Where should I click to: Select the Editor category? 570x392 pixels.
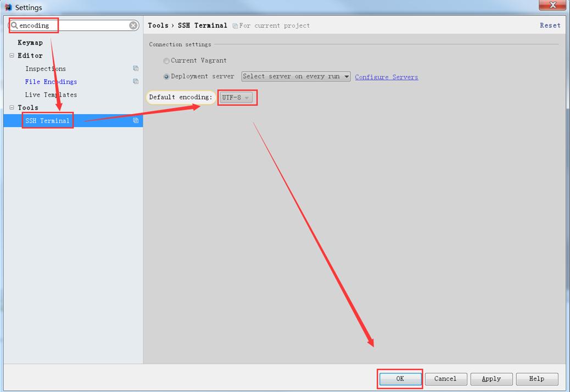coord(30,55)
